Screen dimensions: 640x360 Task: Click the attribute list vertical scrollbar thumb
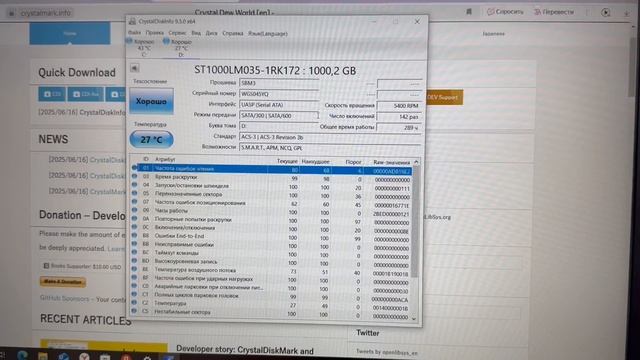(415, 222)
